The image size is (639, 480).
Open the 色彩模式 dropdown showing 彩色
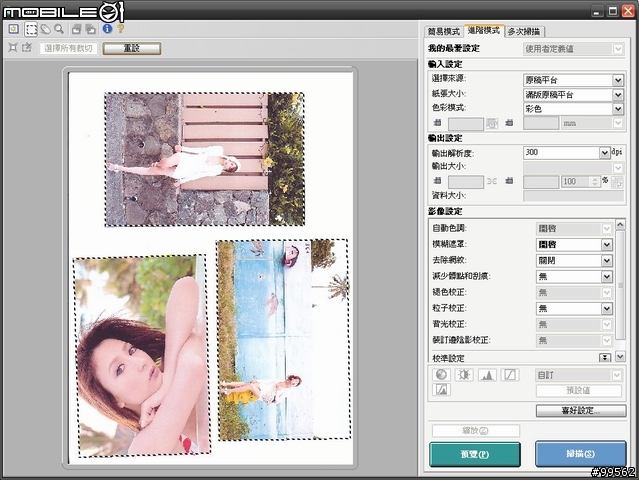[573, 109]
